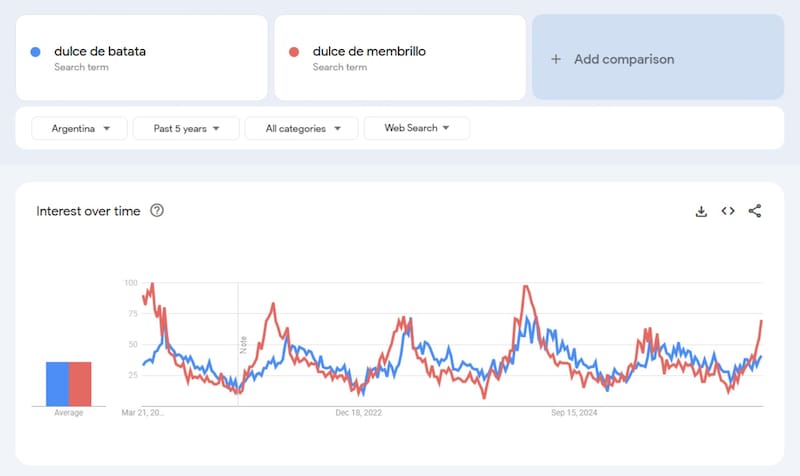The height and width of the screenshot is (476, 800).
Task: Click the plus icon to add a comparison
Action: (556, 59)
